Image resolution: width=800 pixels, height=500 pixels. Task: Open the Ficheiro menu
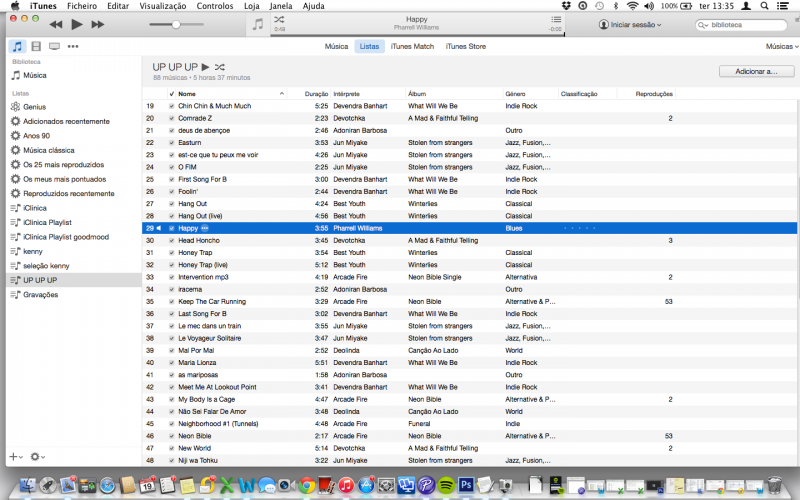coord(82,6)
